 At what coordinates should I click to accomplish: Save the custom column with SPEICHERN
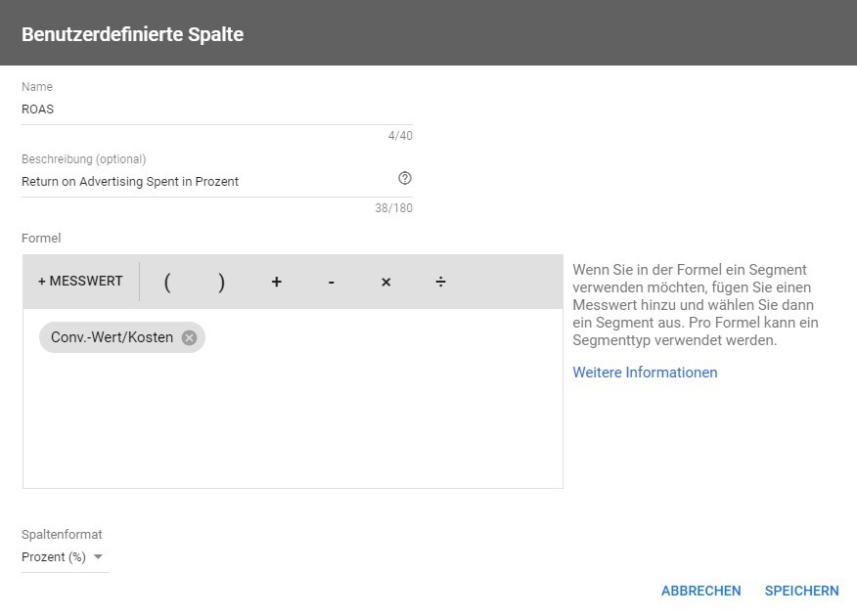click(801, 591)
